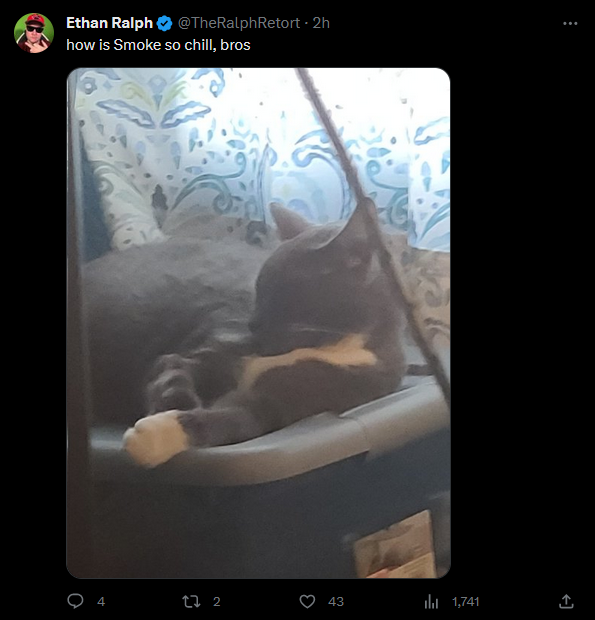Click the blue verified checkmark badge
Screen dimensions: 595x620
point(164,23)
